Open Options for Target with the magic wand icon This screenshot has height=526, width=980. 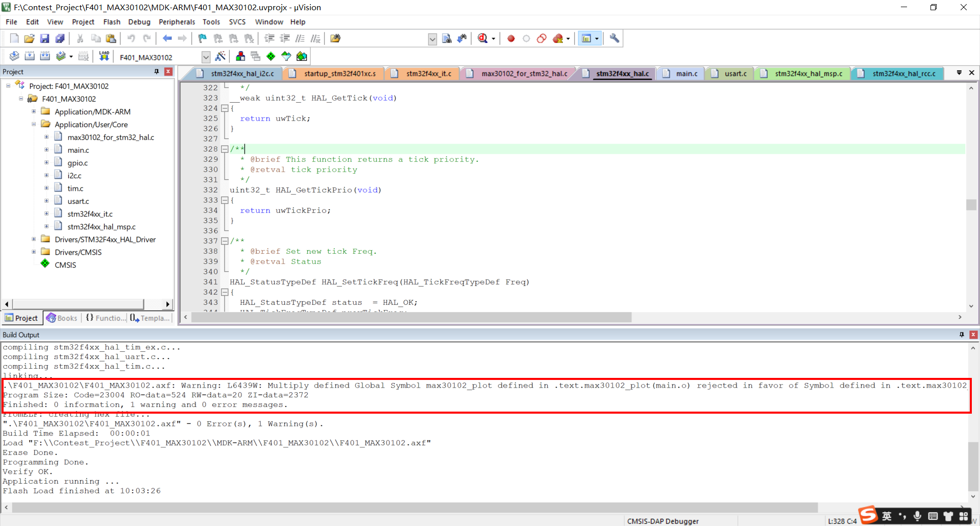[220, 56]
